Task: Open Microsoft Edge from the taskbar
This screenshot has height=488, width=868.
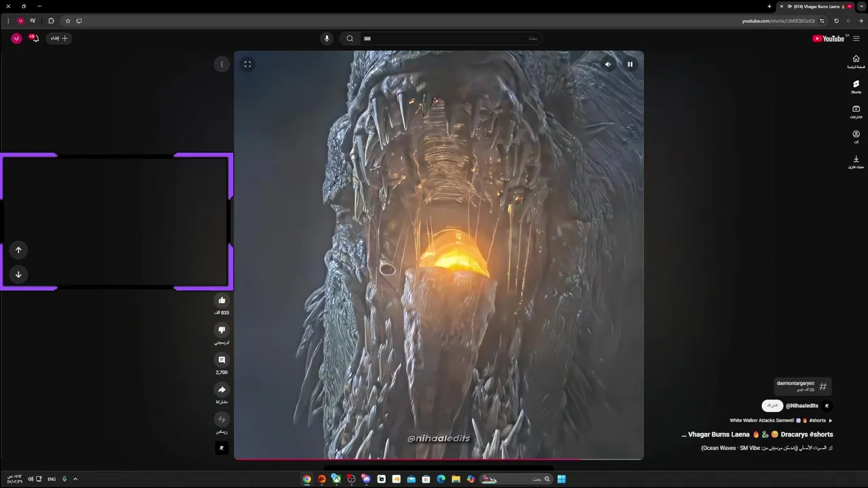Action: pos(441,479)
